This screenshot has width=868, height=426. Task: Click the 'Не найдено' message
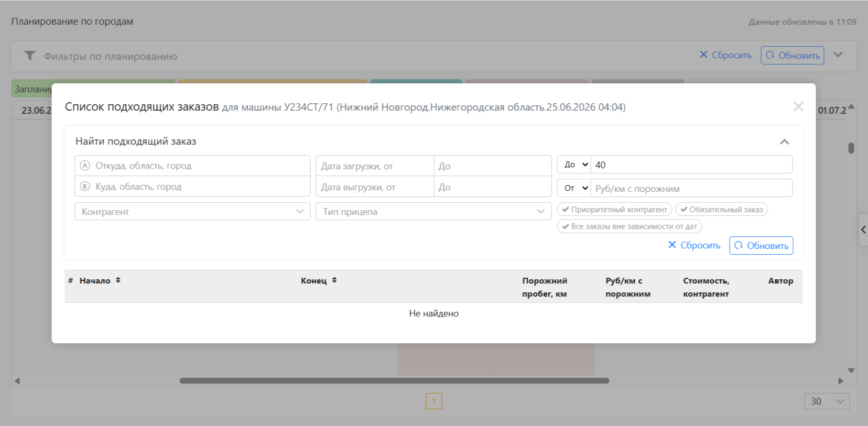434,313
